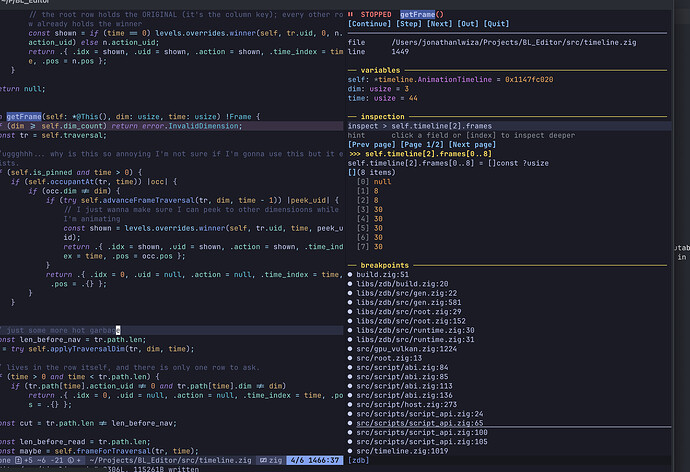Open breakpoint src/scripts/script_api.zig:100
This screenshot has width=690, height=472.
(422, 432)
